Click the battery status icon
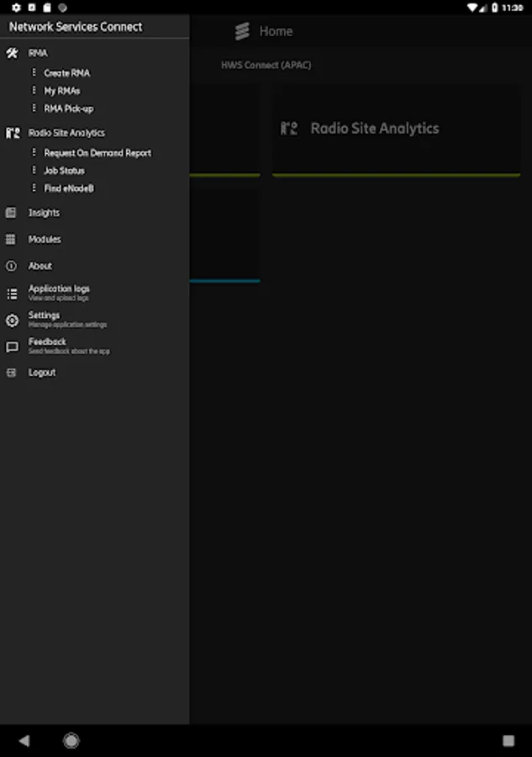 tap(495, 8)
